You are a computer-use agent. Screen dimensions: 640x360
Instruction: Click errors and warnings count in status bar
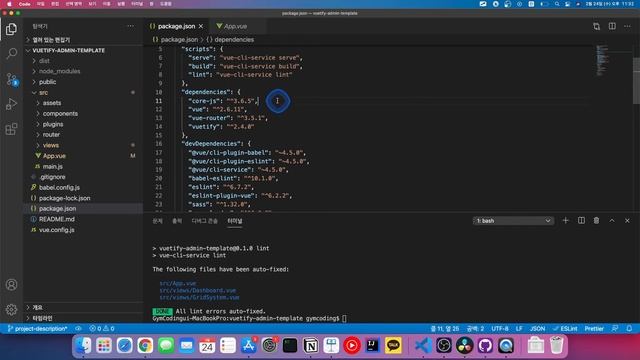[x=102, y=329]
